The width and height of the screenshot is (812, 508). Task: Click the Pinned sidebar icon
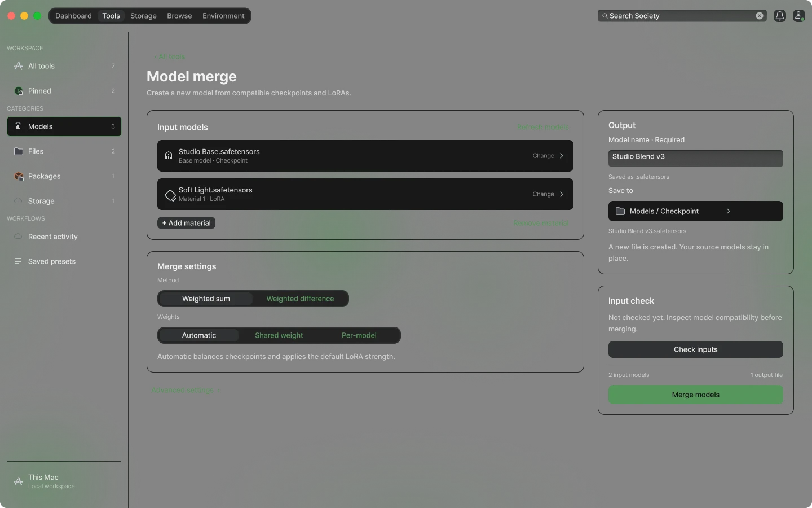pyautogui.click(x=19, y=91)
